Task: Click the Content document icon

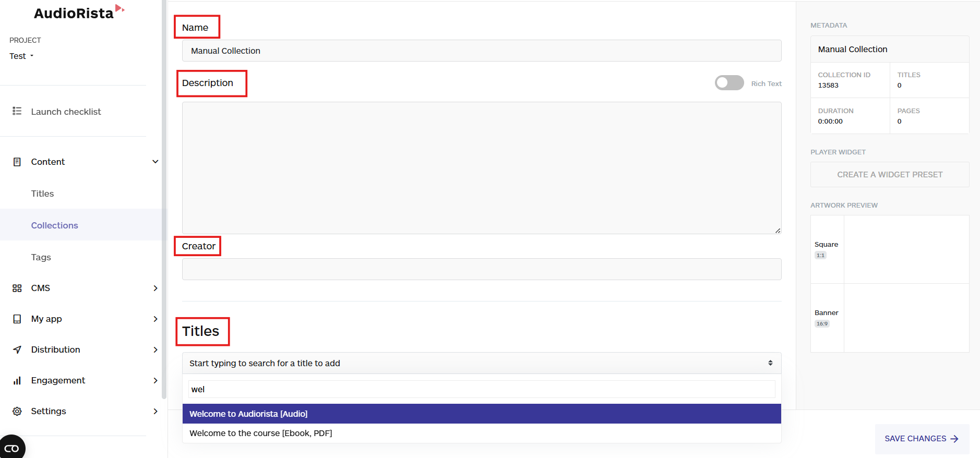Action: 17,162
